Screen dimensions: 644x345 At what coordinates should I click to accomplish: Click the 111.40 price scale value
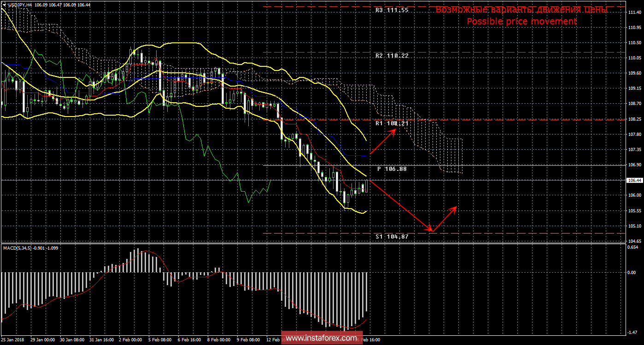tap(634, 12)
